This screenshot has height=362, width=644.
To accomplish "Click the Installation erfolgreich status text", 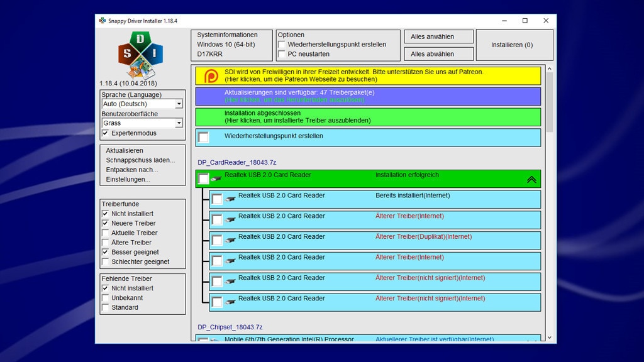I will (407, 175).
